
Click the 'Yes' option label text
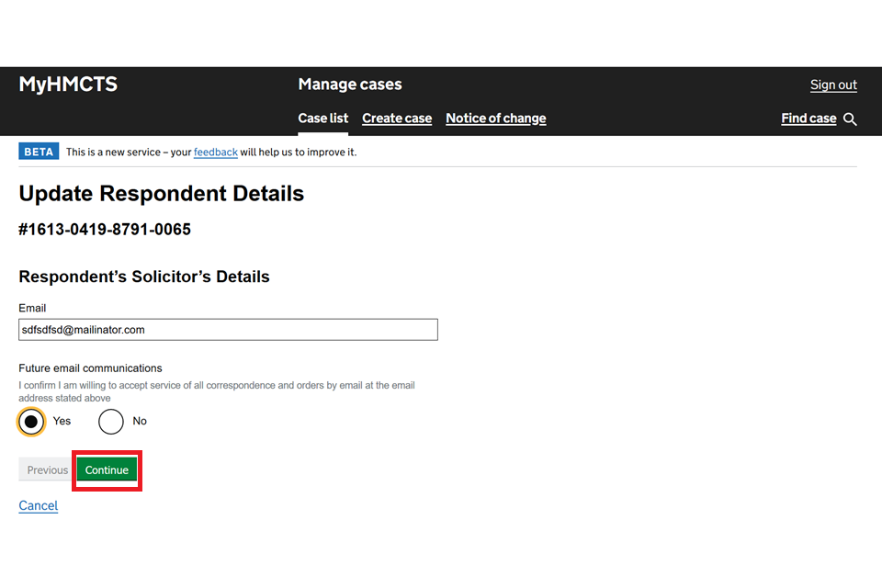(62, 421)
